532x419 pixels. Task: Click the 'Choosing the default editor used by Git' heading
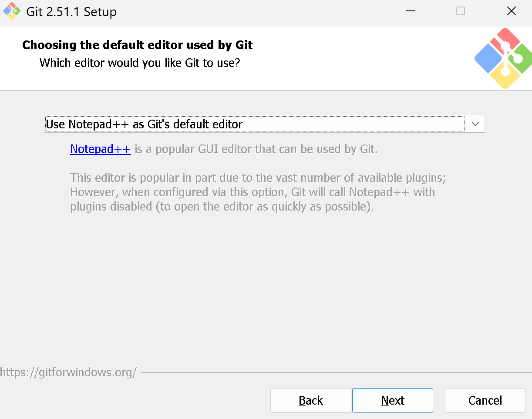tap(137, 45)
